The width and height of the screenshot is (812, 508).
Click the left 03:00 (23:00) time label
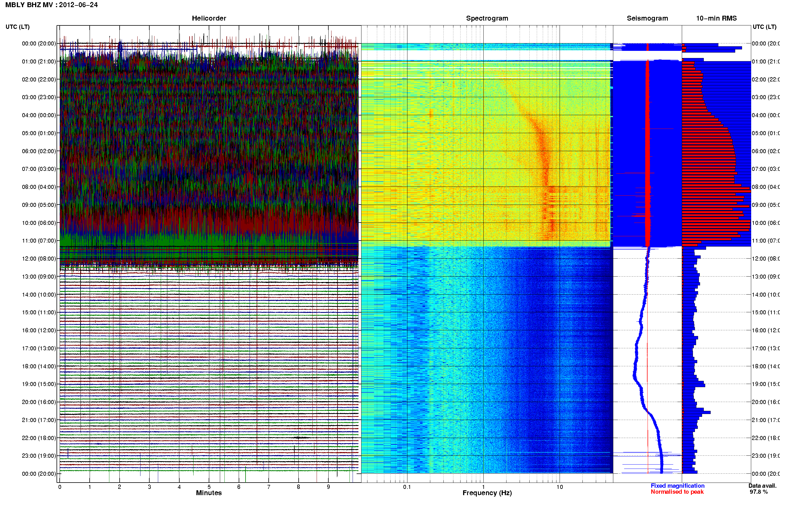(x=39, y=97)
